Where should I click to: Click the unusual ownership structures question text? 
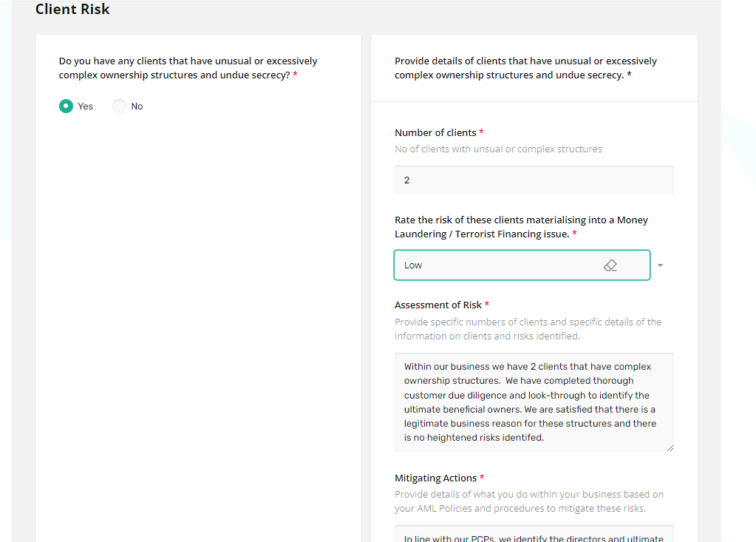point(188,68)
